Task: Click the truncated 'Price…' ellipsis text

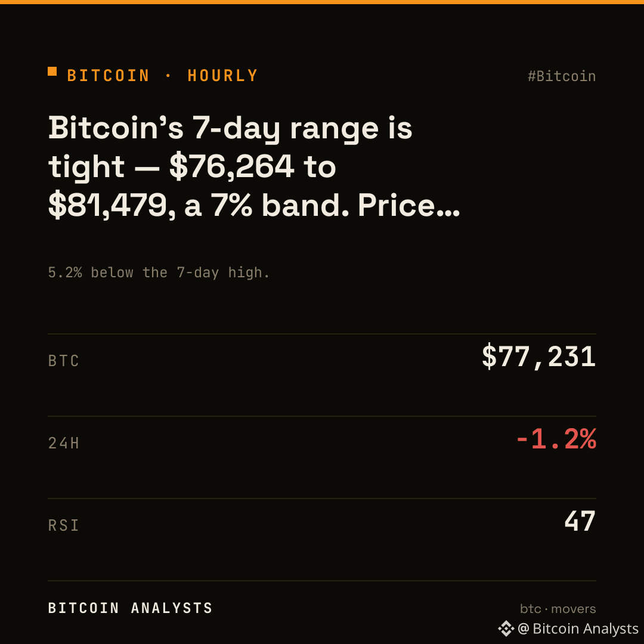Action: (408, 205)
